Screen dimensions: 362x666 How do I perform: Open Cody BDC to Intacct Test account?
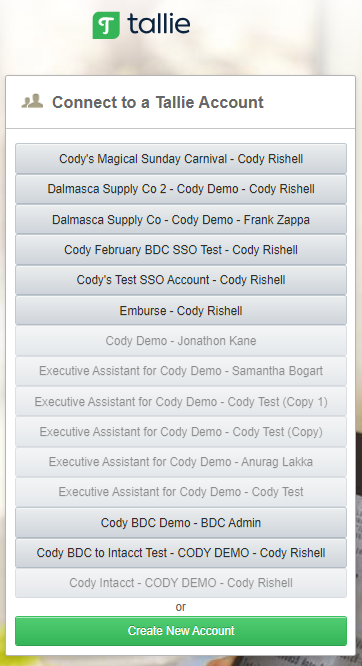click(x=181, y=553)
